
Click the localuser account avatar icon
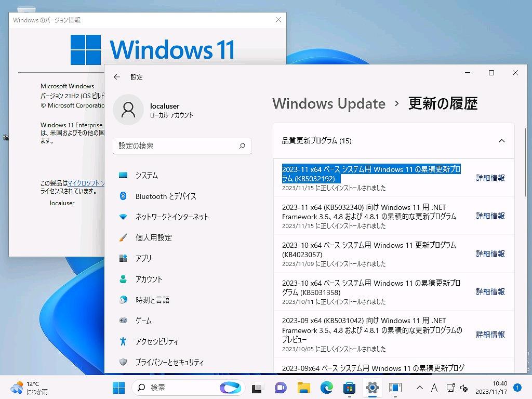click(x=128, y=110)
